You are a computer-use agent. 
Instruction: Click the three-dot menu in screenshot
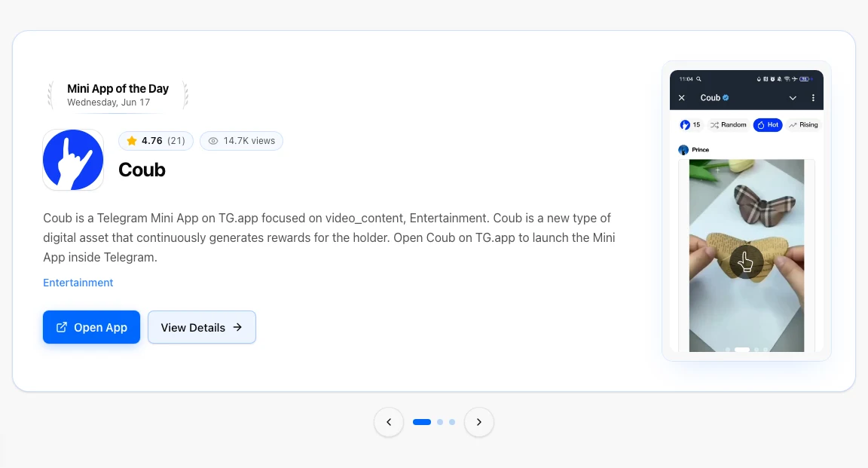813,98
